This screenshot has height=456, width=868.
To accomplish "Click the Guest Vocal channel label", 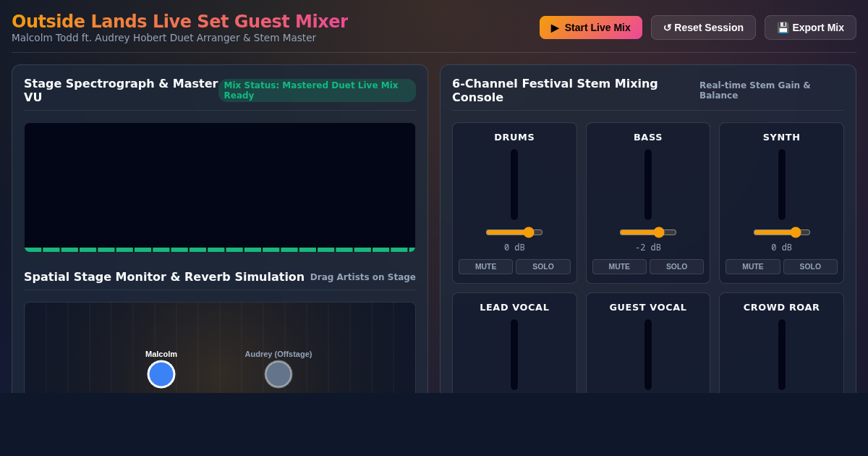I will coord(648,307).
